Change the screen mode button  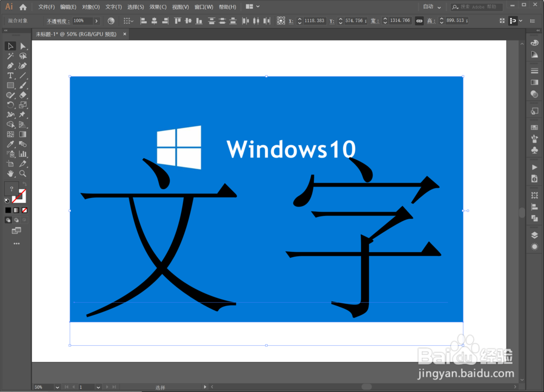(x=16, y=231)
